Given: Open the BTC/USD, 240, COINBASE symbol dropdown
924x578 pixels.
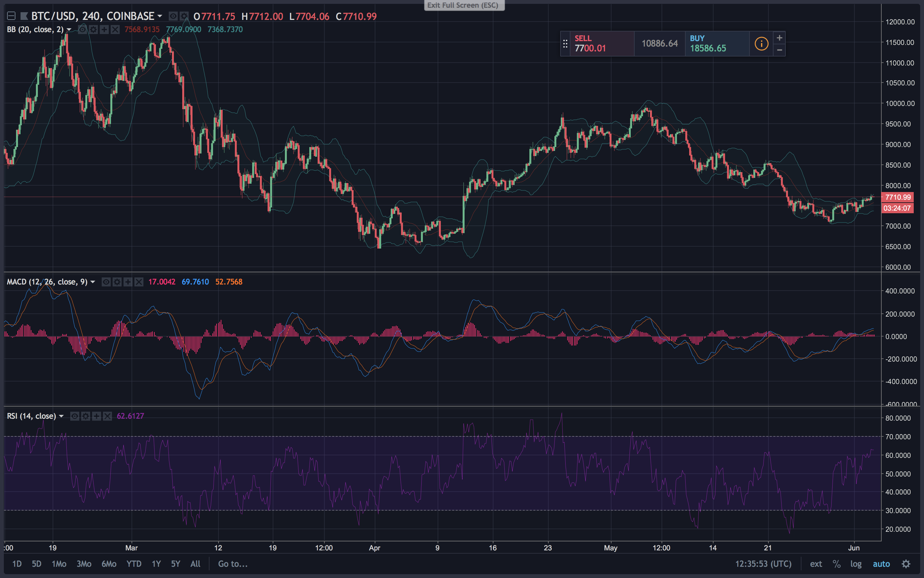Looking at the screenshot, I should (x=159, y=16).
